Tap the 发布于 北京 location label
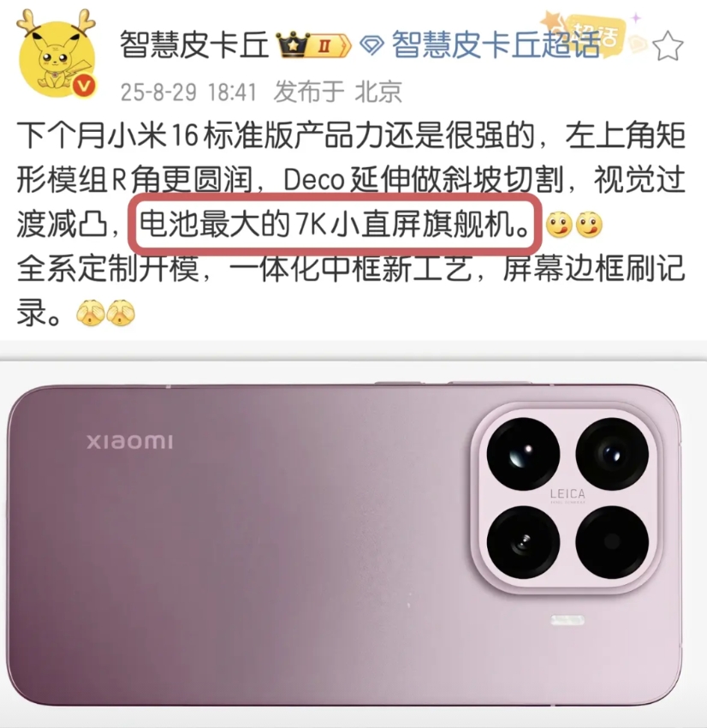Image resolution: width=707 pixels, height=728 pixels. tap(337, 92)
